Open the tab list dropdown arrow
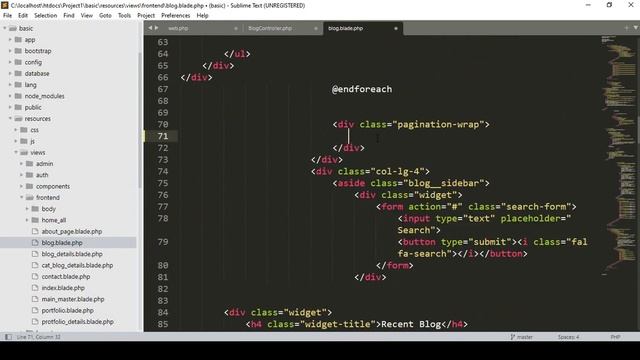The width and height of the screenshot is (640, 360). click(636, 28)
